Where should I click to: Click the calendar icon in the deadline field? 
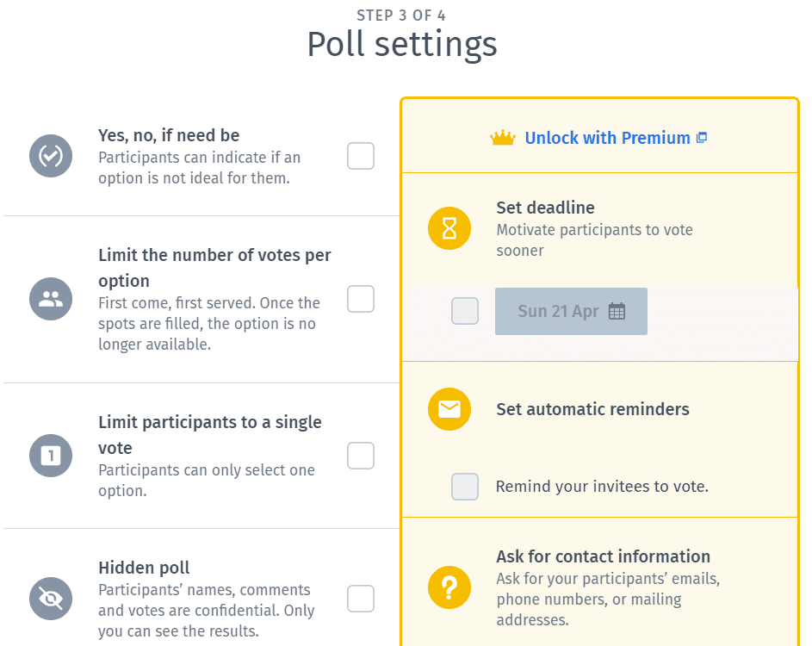[x=617, y=311]
